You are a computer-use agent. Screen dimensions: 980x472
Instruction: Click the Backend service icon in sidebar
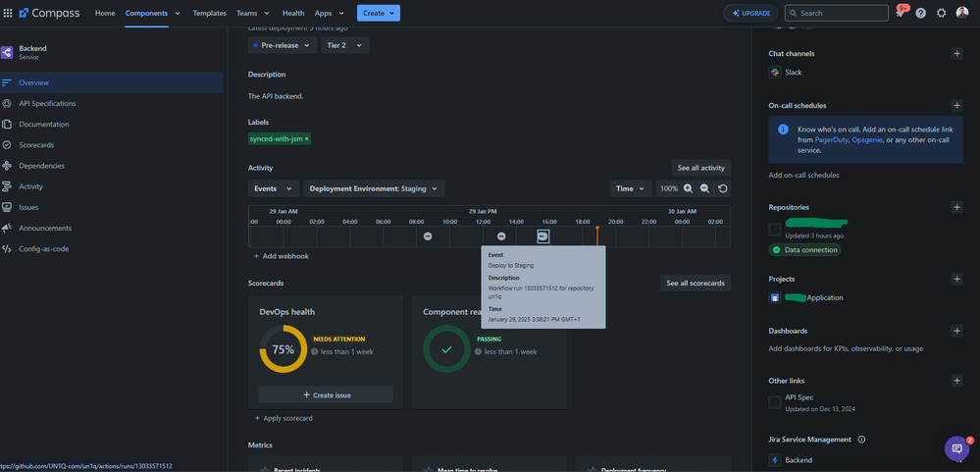[7, 53]
